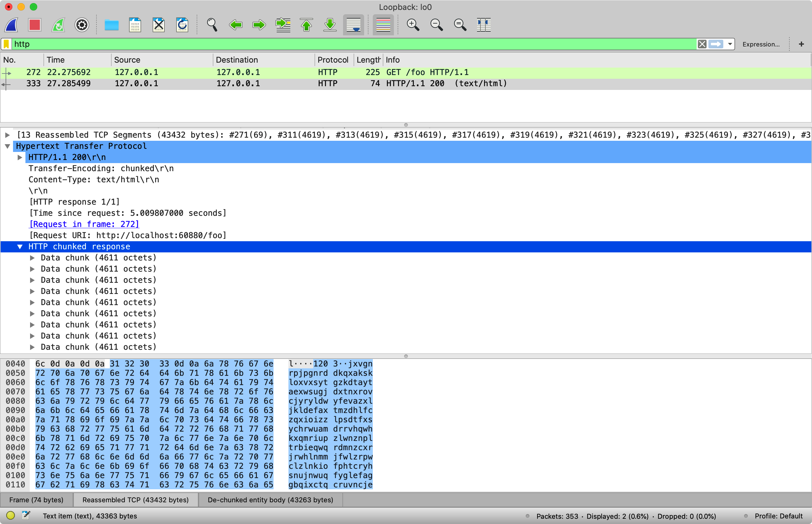The height and width of the screenshot is (524, 812).
Task: Click the Expression... button
Action: [761, 44]
